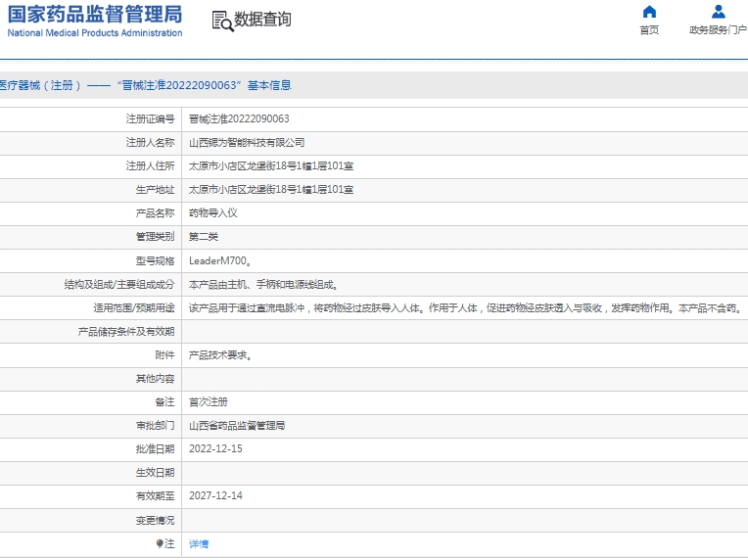Click the bullet icon beside 注
The height and width of the screenshot is (560, 748).
point(160,543)
